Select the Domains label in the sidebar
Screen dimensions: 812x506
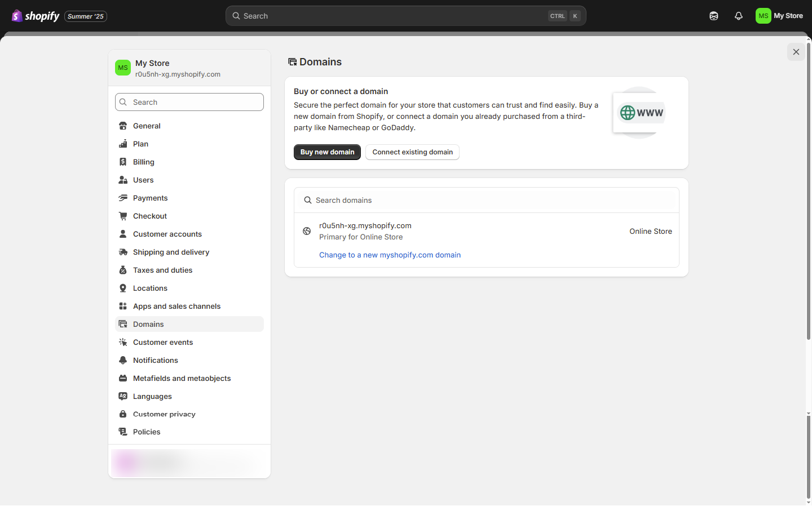point(148,324)
